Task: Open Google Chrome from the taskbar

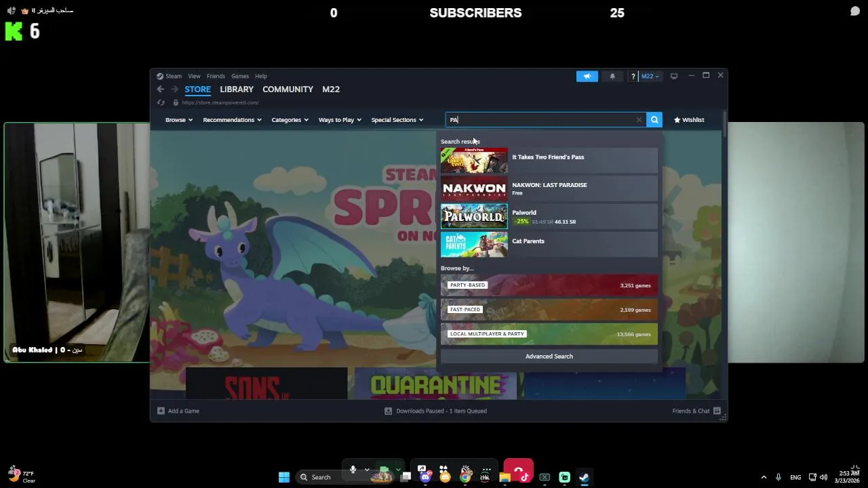Action: coord(465,477)
